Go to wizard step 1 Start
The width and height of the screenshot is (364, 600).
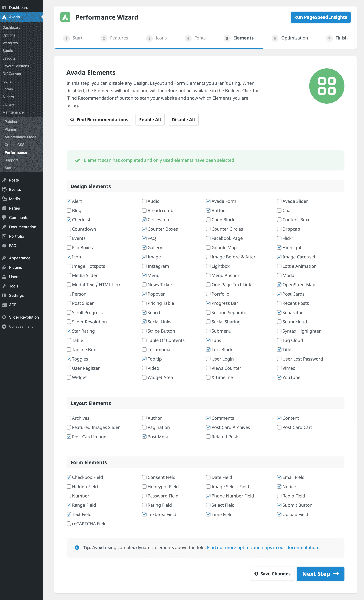coord(73,38)
